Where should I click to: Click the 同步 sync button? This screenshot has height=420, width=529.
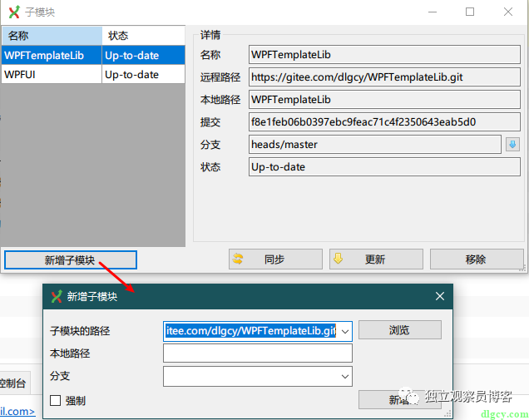pos(275,259)
